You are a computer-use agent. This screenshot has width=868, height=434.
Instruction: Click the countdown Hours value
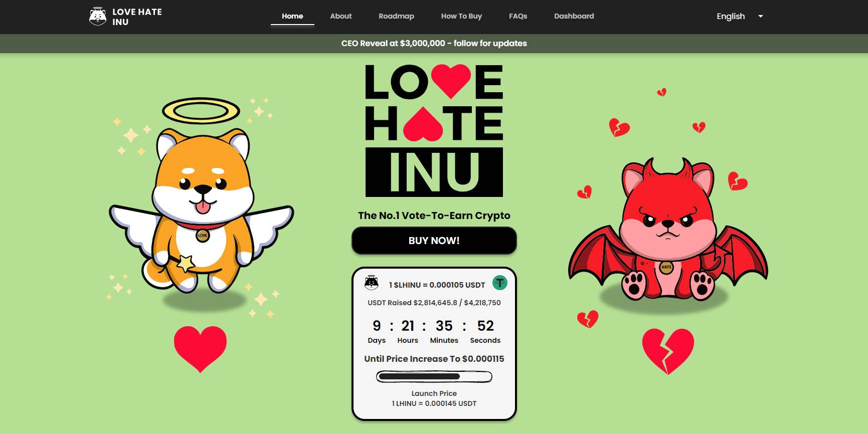[x=408, y=326]
